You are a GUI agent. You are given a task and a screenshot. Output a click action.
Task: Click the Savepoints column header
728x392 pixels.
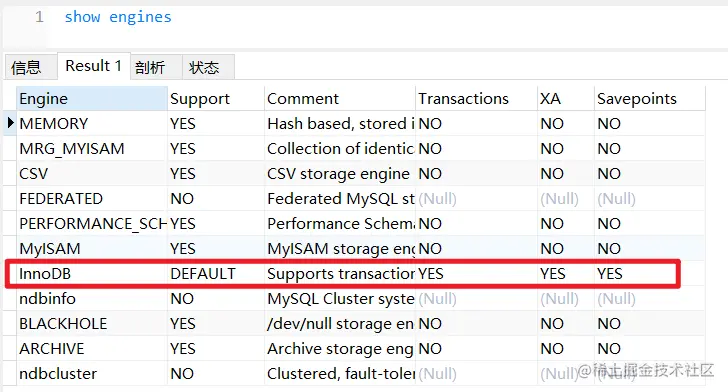point(650,98)
